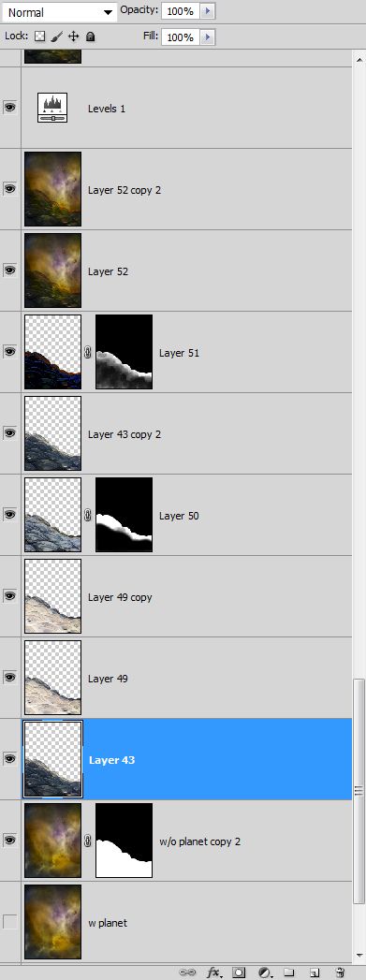This screenshot has height=980, width=366.
Task: Hide Layer 51 visibility
Action: (x=10, y=352)
